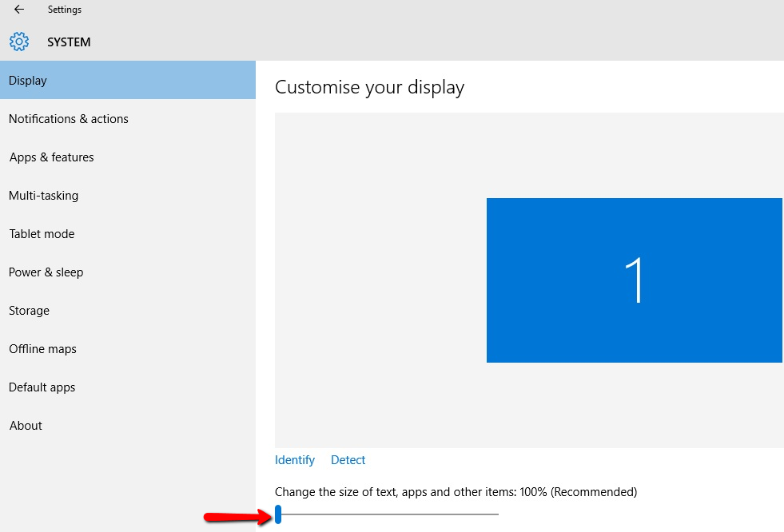Viewport: 784px width, 532px height.
Task: Show the Storage settings page
Action: click(30, 311)
